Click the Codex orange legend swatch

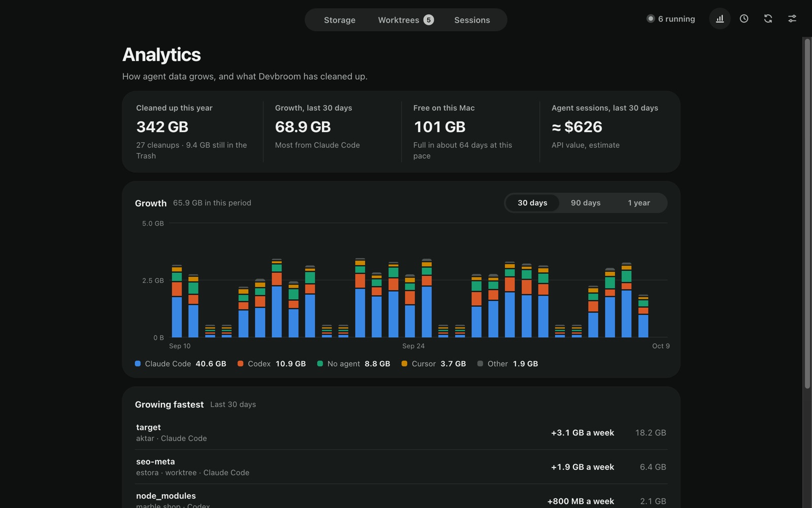(241, 364)
